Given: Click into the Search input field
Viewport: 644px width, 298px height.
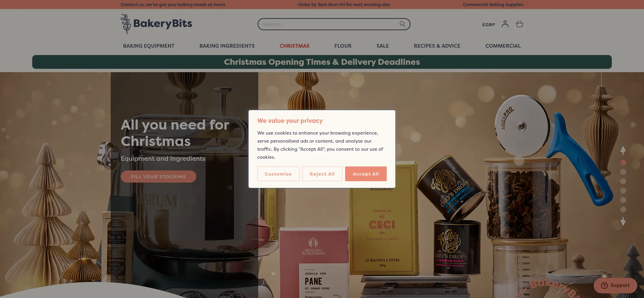Looking at the screenshot, I should [329, 24].
